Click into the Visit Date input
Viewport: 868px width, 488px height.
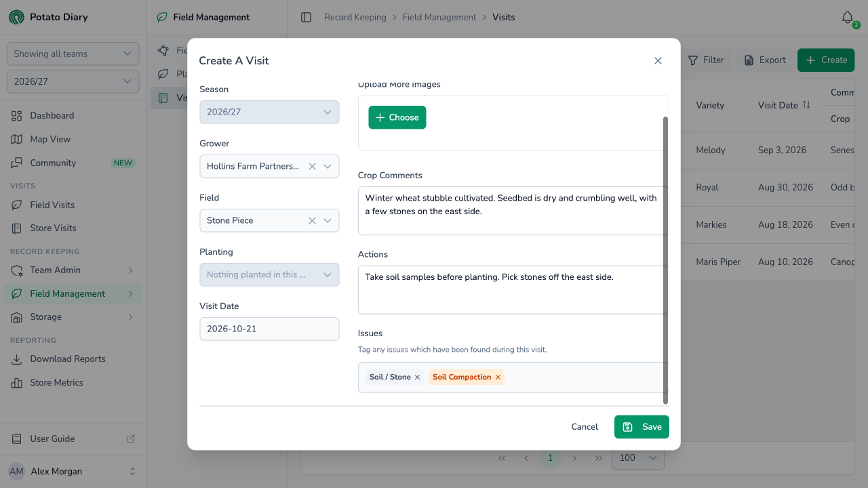[269, 329]
